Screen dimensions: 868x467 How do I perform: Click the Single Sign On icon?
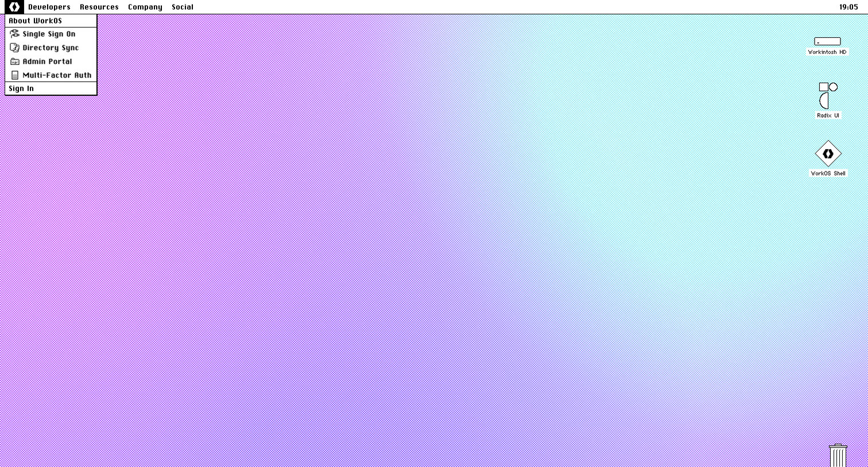click(15, 34)
